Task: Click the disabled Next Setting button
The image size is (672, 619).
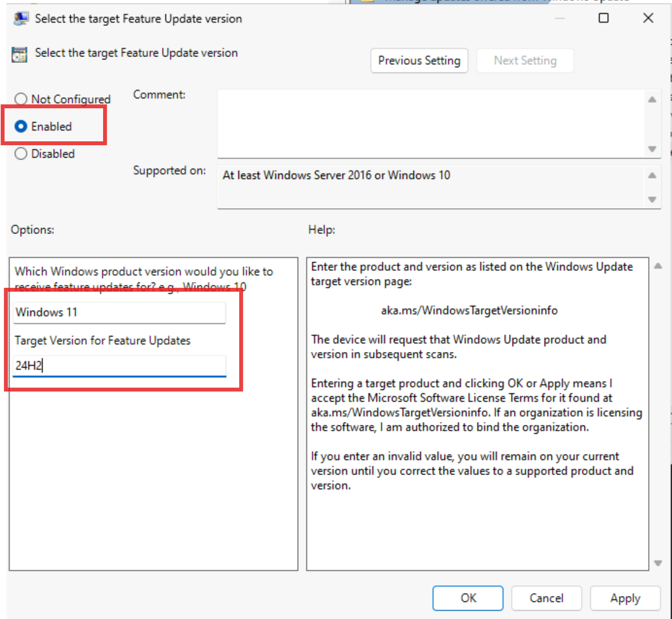Action: pos(525,60)
